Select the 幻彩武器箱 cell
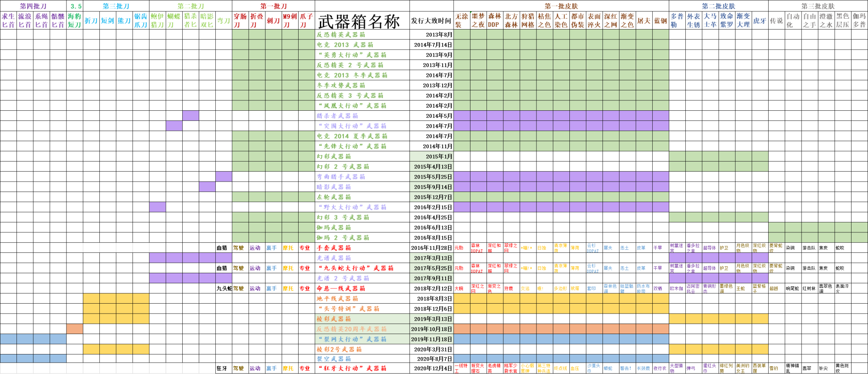This screenshot has height=374, width=868. point(362,156)
